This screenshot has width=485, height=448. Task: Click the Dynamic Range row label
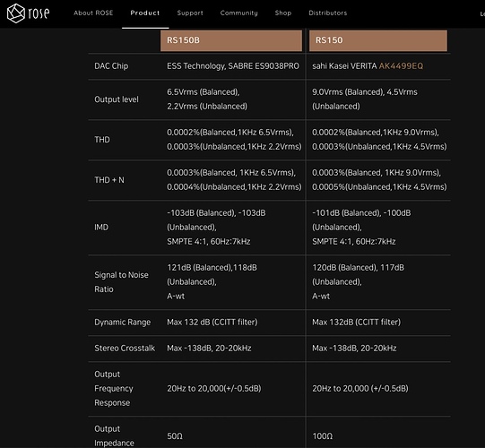tap(123, 323)
